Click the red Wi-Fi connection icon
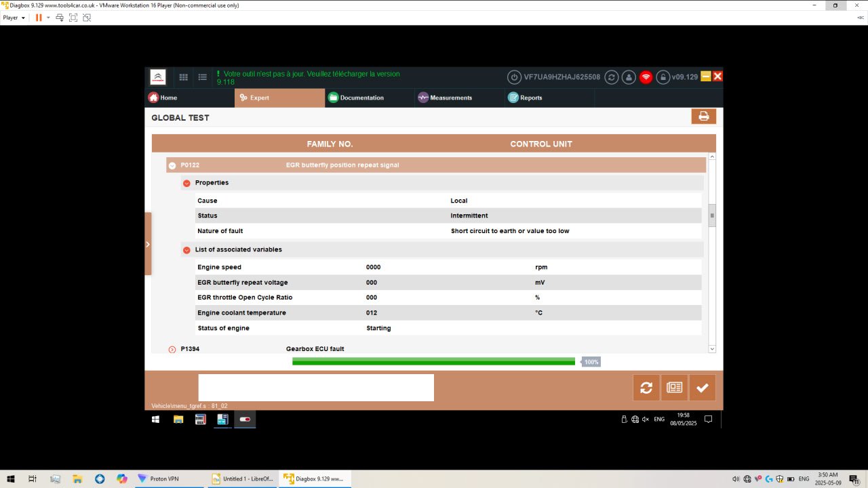This screenshot has width=868, height=488. (x=646, y=77)
